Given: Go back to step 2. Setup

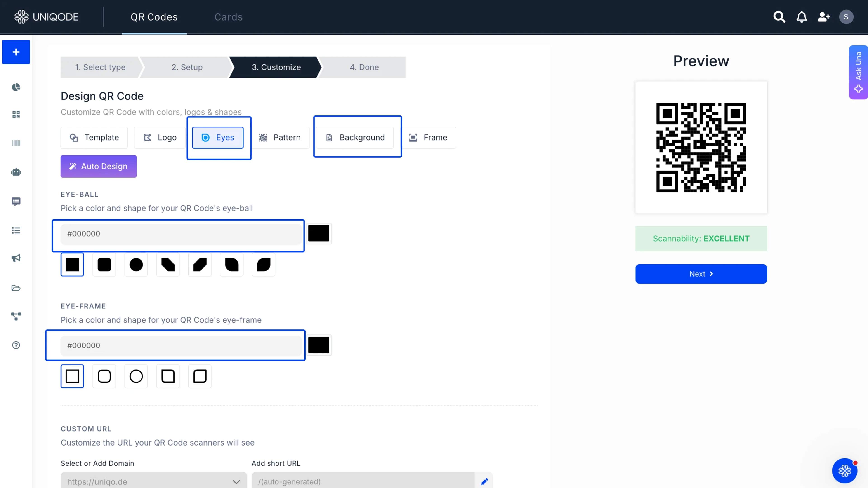Looking at the screenshot, I should click(187, 67).
